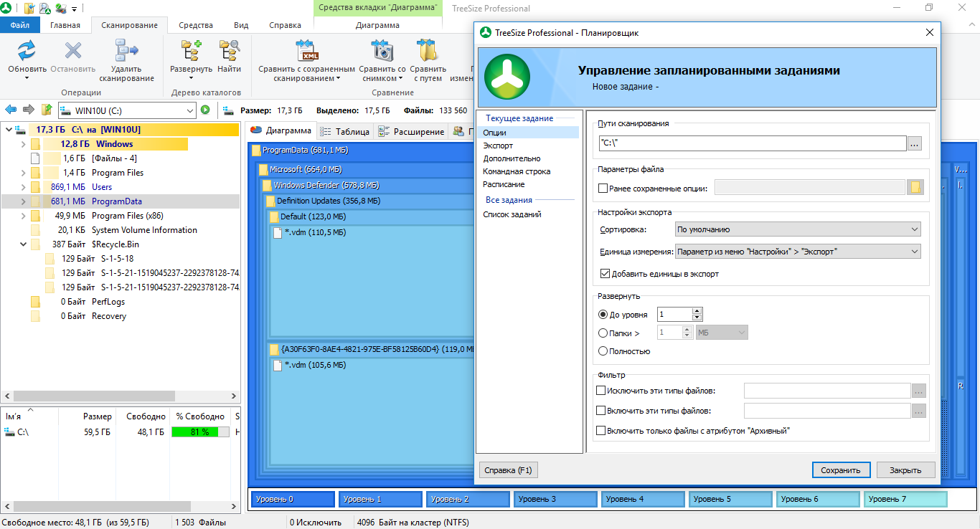The height and width of the screenshot is (529, 980).
Task: Check only files with Архивный attribute option
Action: 601,431
